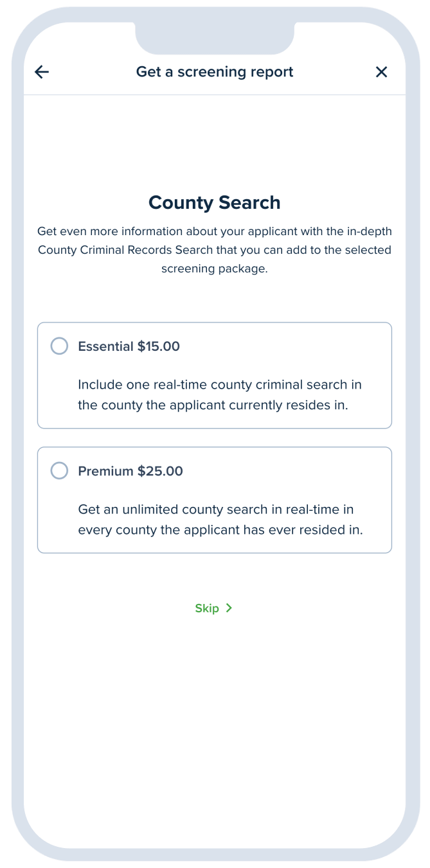Tap the Premium option card
The height and width of the screenshot is (868, 430).
[x=215, y=499]
